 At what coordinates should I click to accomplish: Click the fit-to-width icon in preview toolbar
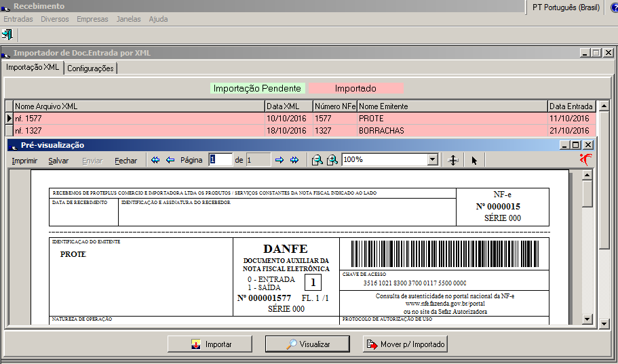click(453, 160)
